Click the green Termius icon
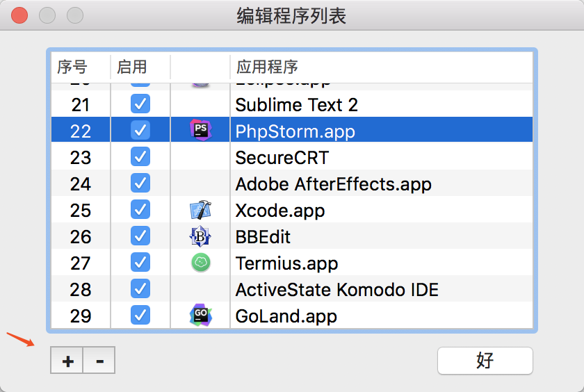The width and height of the screenshot is (584, 392). pyautogui.click(x=201, y=263)
